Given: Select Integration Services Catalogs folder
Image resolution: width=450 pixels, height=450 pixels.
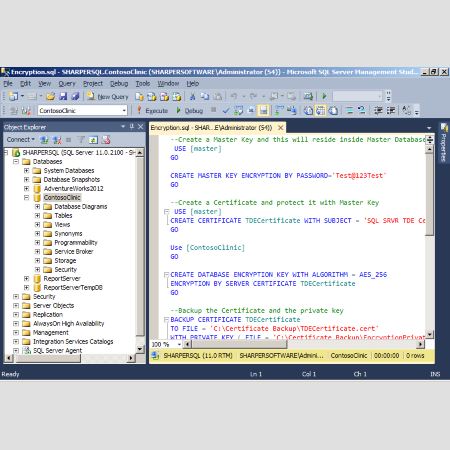Looking at the screenshot, I should (x=73, y=342).
